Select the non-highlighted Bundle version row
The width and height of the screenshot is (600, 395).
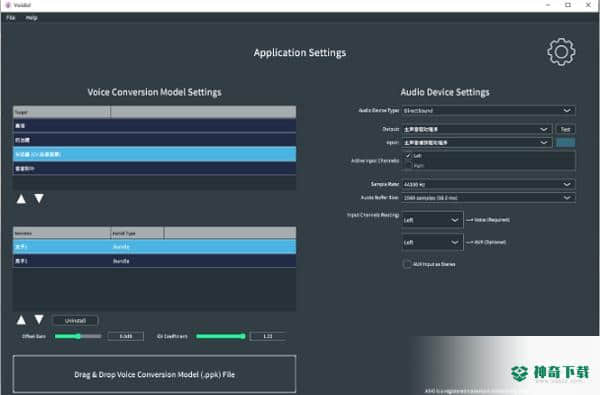click(154, 261)
